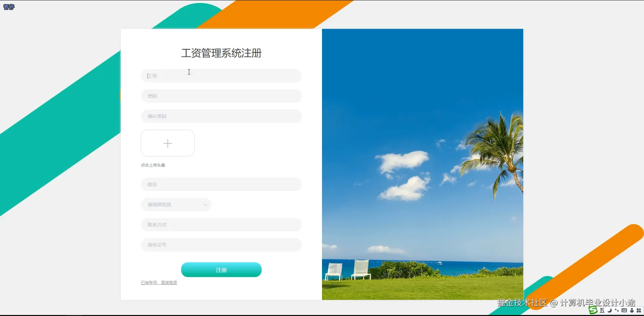Focus the 工号 employee ID field

[x=221, y=76]
